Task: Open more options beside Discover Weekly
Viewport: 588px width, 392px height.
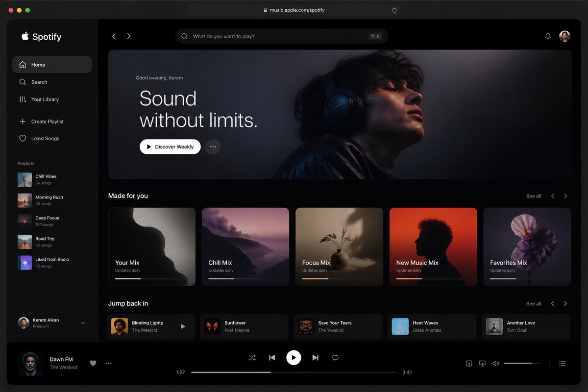Action: click(x=213, y=147)
